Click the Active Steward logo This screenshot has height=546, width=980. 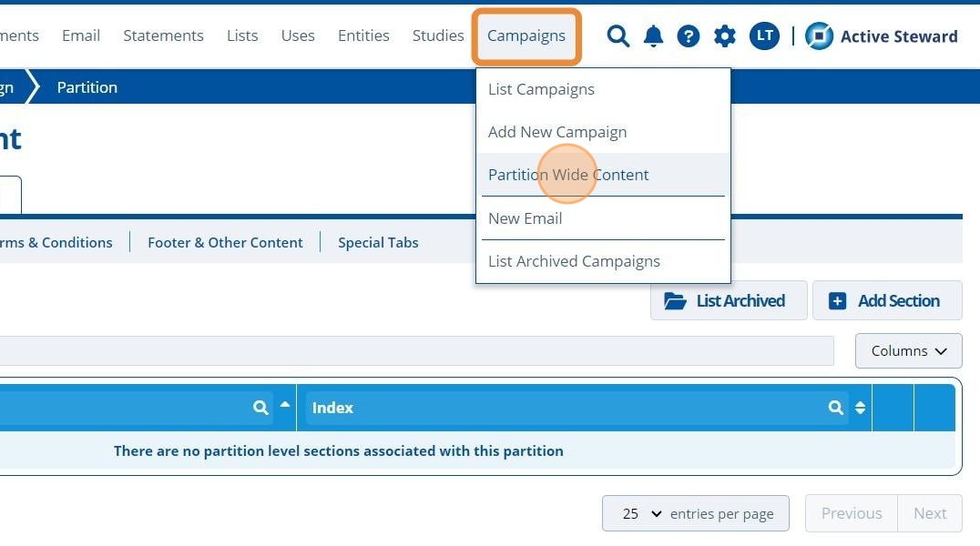coord(881,36)
